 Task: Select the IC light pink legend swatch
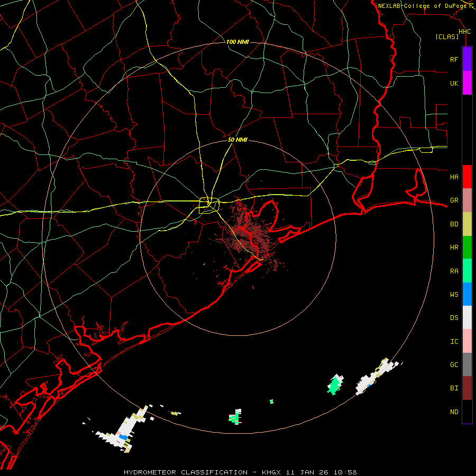pyautogui.click(x=467, y=341)
